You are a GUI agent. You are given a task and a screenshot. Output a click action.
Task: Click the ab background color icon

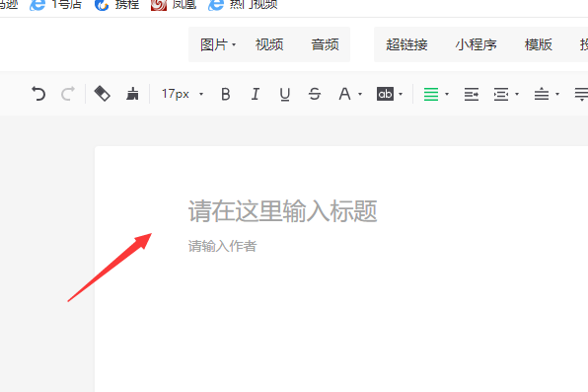(385, 94)
